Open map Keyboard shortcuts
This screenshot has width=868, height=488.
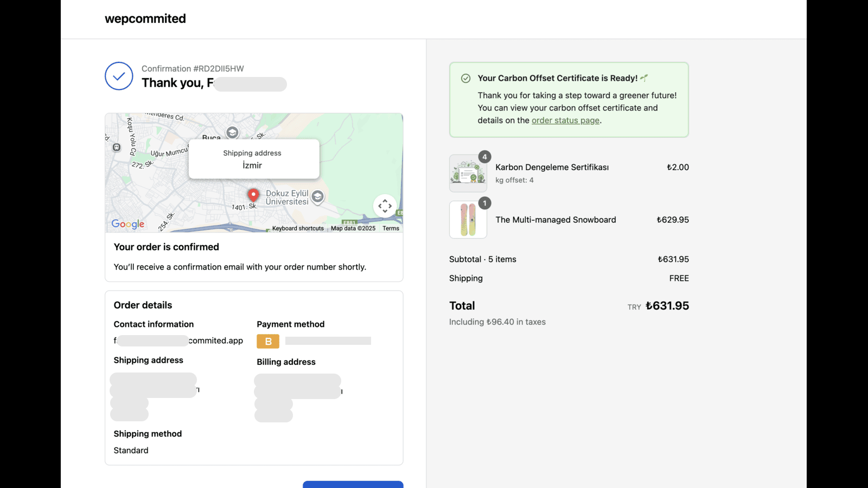[x=298, y=228]
